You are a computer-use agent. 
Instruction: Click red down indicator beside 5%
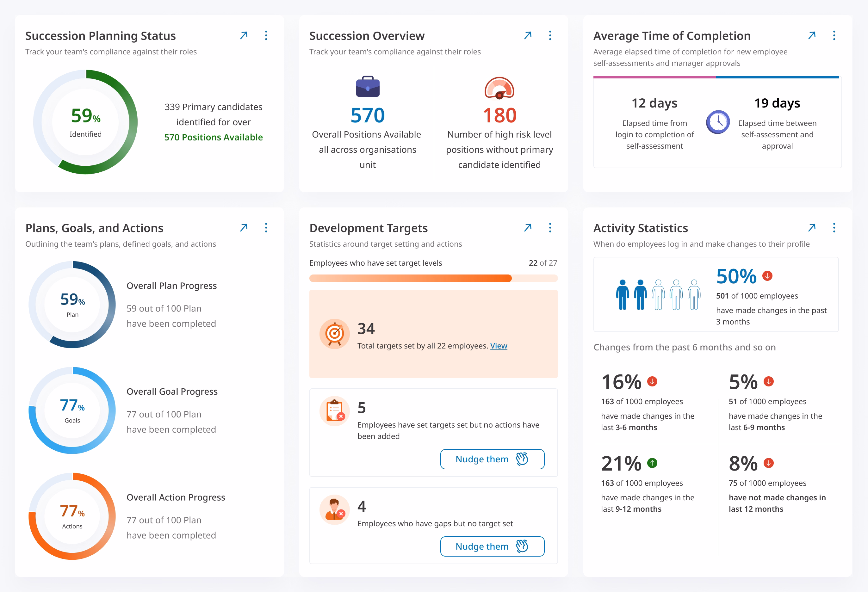(x=768, y=381)
